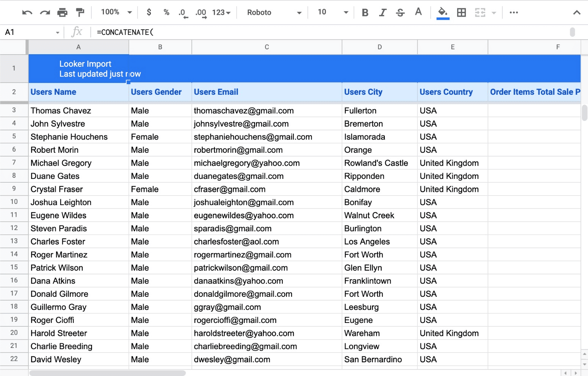The height and width of the screenshot is (376, 588).
Task: Select the Walnut Creek cell
Action: [379, 215]
